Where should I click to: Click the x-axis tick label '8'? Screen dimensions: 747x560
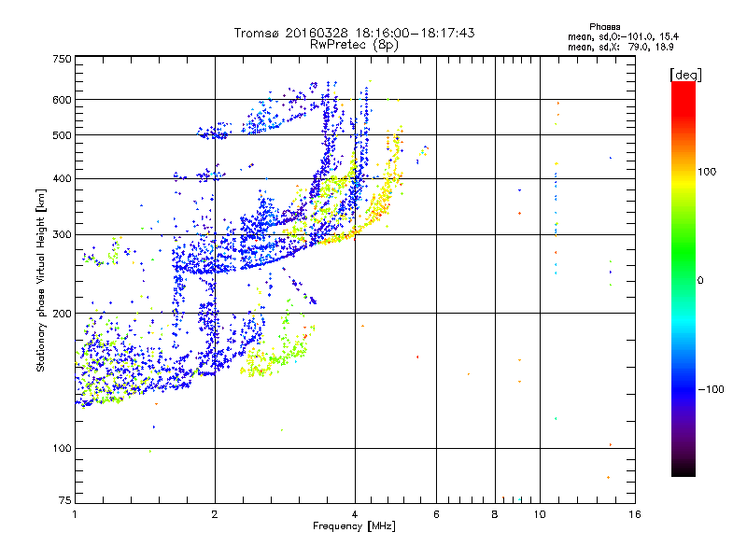point(495,514)
